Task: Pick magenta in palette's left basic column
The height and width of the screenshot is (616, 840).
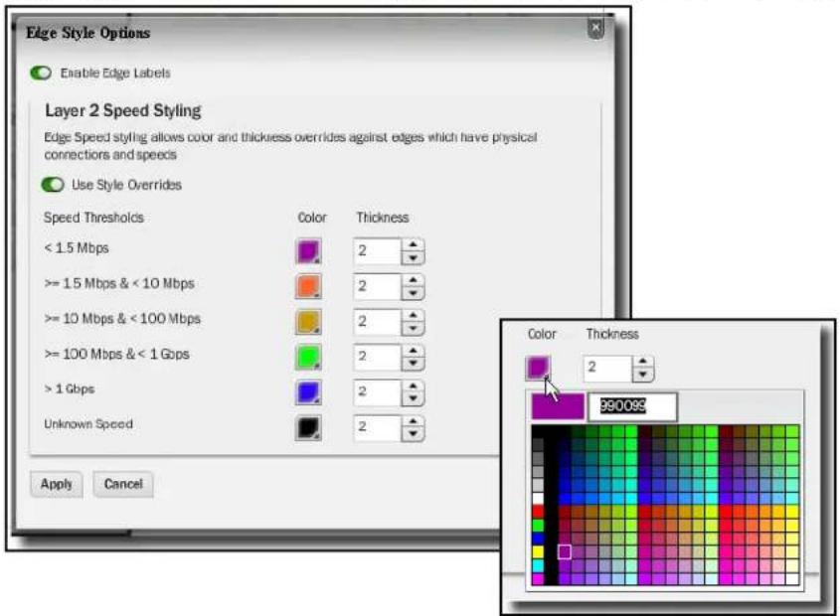Action: (538, 578)
